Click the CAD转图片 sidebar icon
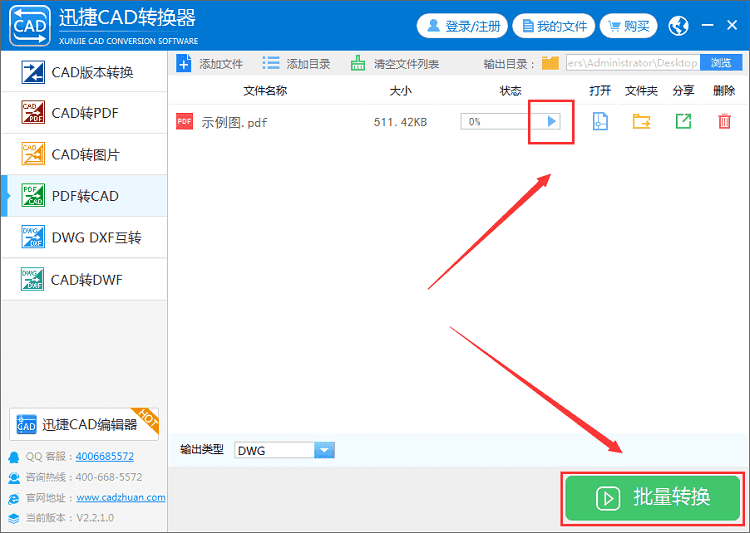The image size is (750, 533). [33, 154]
